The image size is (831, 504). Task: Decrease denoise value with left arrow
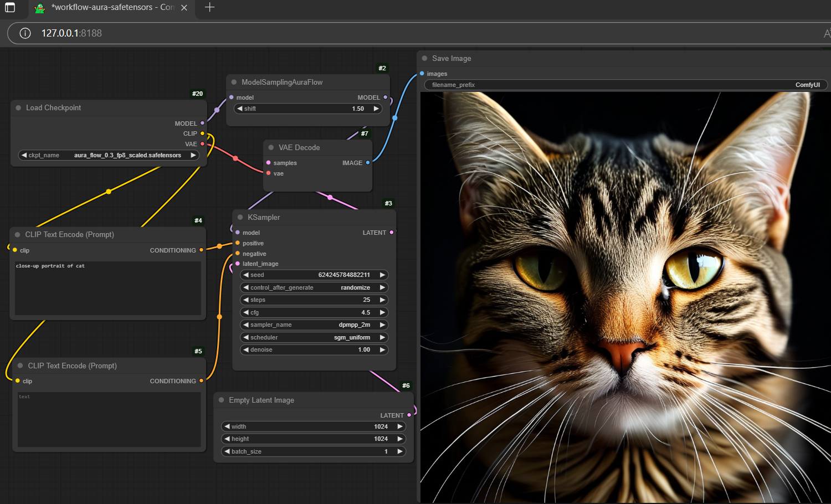pyautogui.click(x=245, y=349)
